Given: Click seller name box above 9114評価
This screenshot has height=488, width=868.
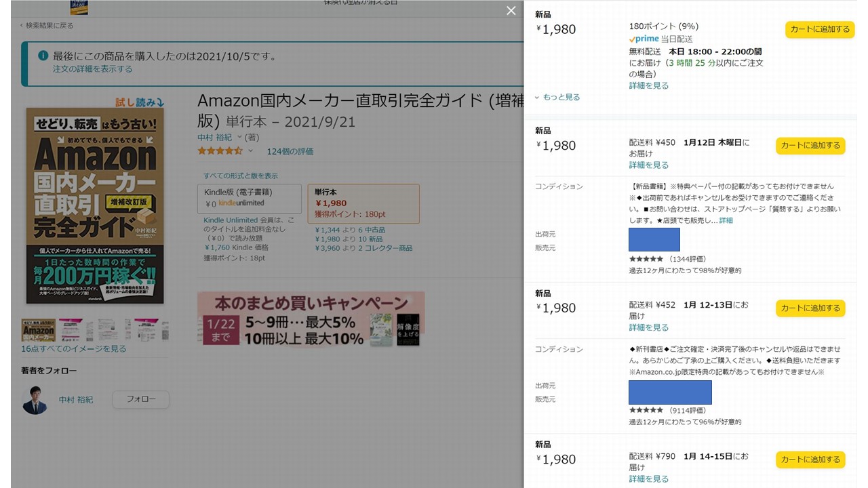Looking at the screenshot, I should [670, 392].
